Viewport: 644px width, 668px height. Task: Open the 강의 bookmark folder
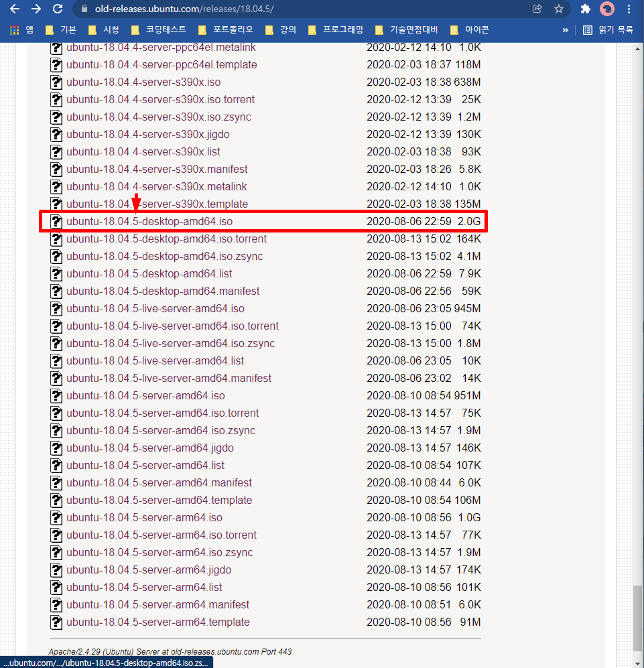281,30
